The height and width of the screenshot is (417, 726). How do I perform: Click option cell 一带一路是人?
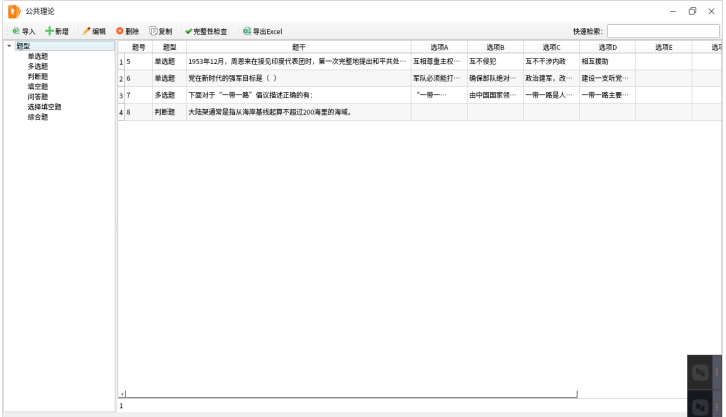coord(551,95)
